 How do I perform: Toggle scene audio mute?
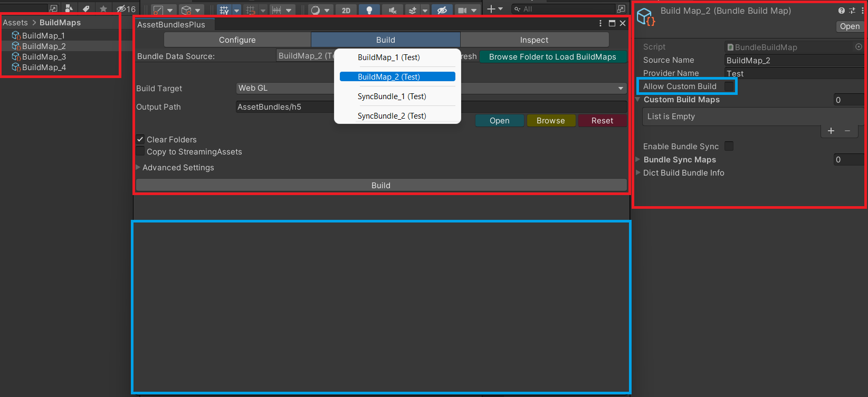[393, 10]
